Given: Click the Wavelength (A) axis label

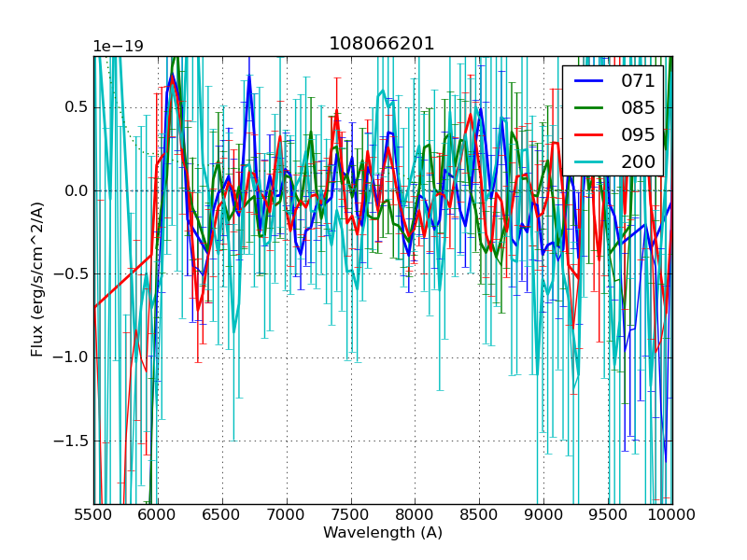Looking at the screenshot, I should click(x=383, y=533).
